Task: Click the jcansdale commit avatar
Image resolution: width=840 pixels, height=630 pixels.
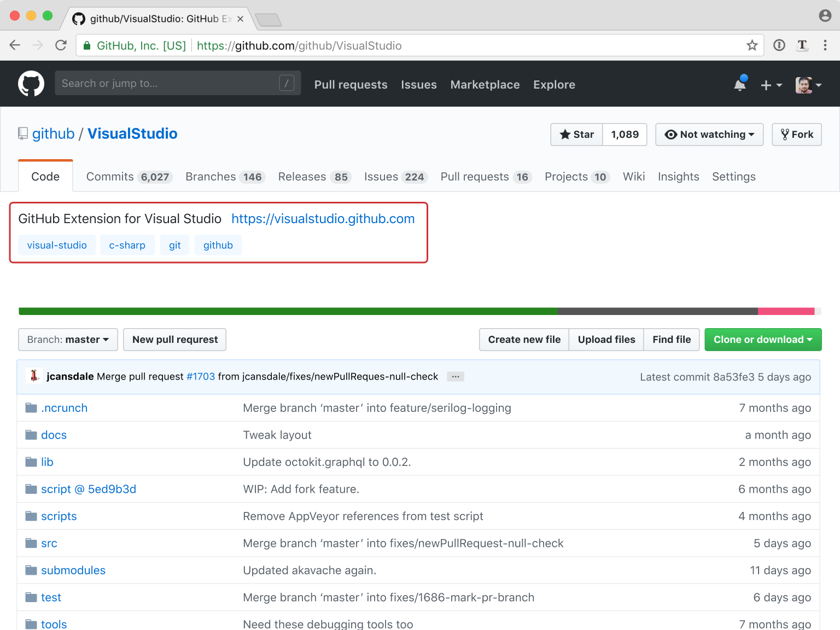Action: pos(34,376)
